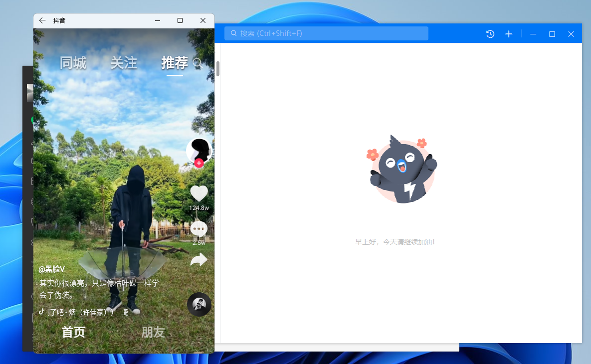Click the music note icon beside song title

click(x=41, y=312)
